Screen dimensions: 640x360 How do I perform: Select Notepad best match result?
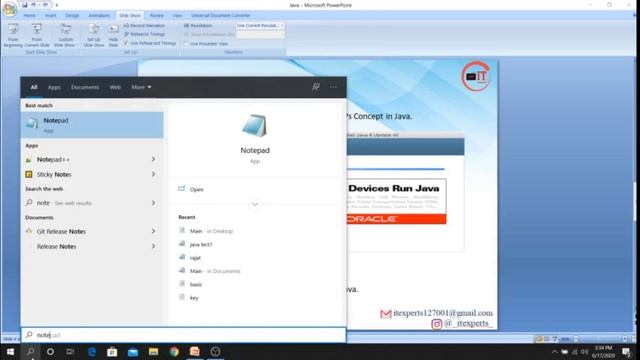click(92, 125)
